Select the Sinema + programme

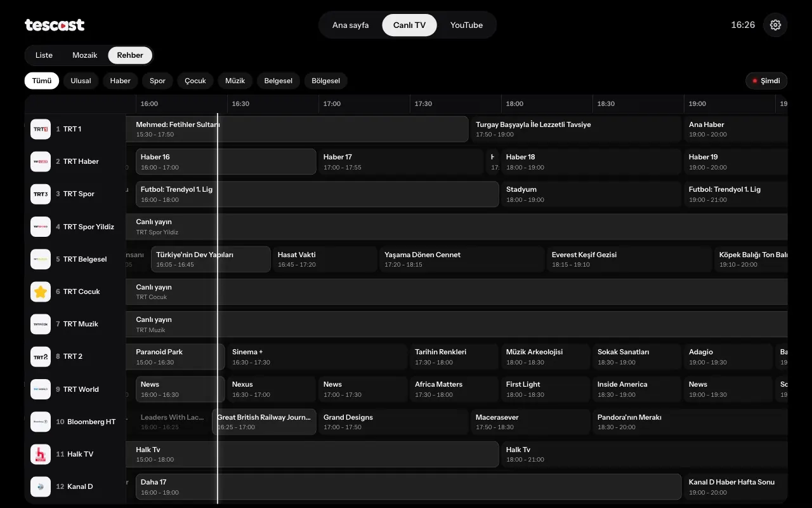pyautogui.click(x=317, y=356)
